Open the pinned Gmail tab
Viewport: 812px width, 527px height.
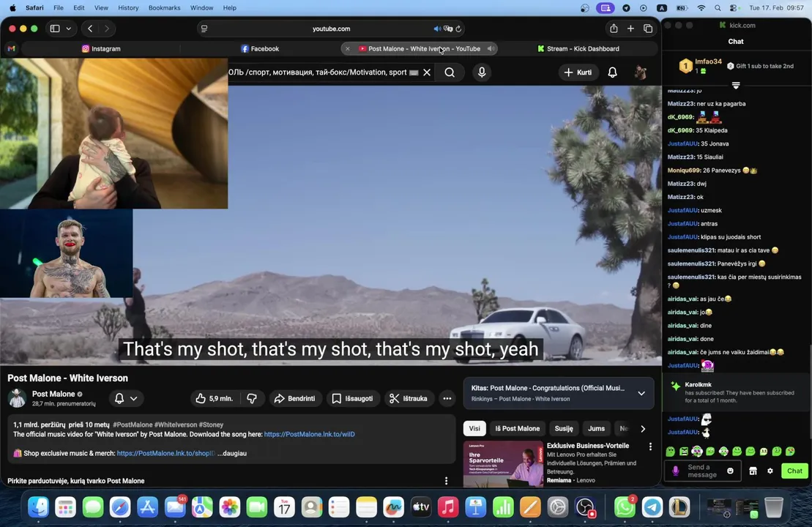12,48
